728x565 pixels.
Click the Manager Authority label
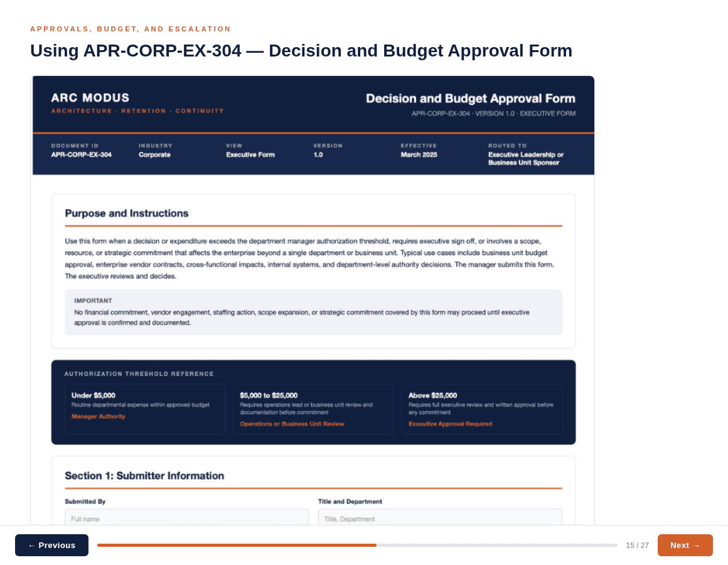tap(99, 416)
